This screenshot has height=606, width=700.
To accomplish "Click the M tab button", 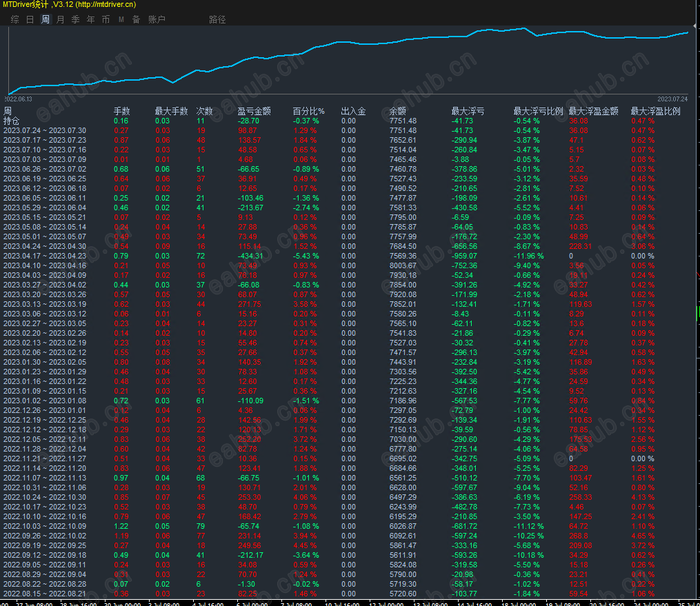I will pyautogui.click(x=121, y=19).
